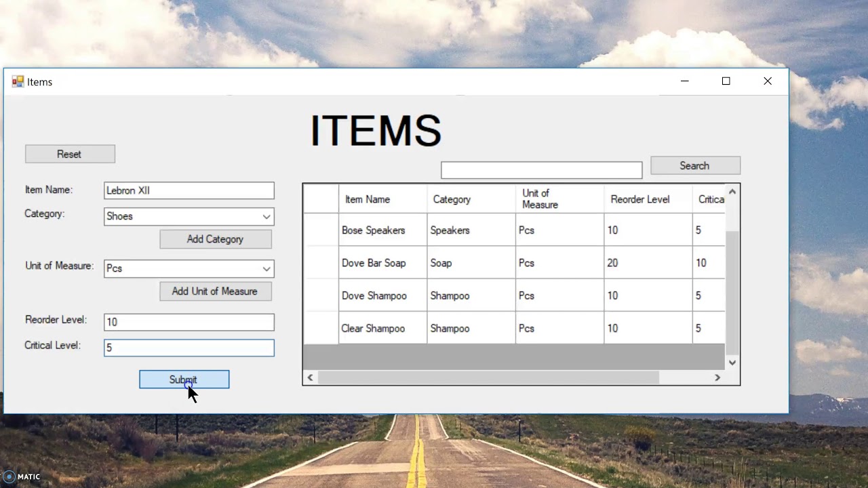Image resolution: width=868 pixels, height=488 pixels.
Task: Click Shampoo category in Dove Shampoo row
Action: 471,296
